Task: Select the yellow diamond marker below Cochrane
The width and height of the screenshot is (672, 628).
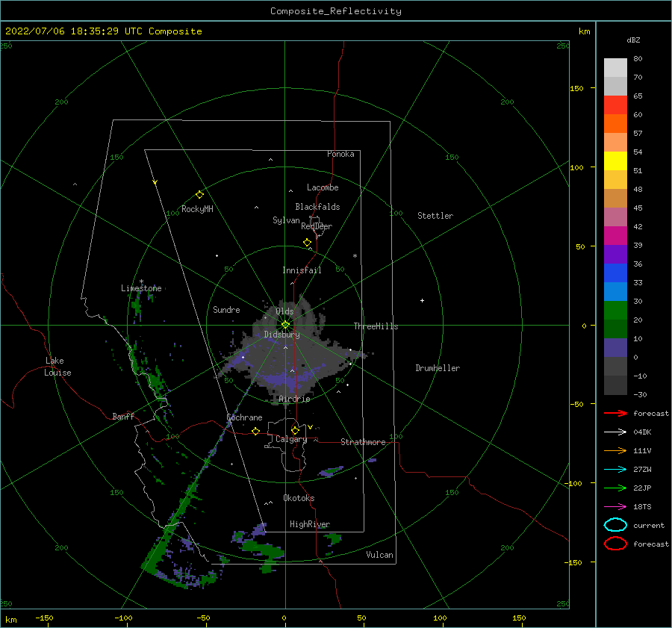Action: click(x=256, y=432)
